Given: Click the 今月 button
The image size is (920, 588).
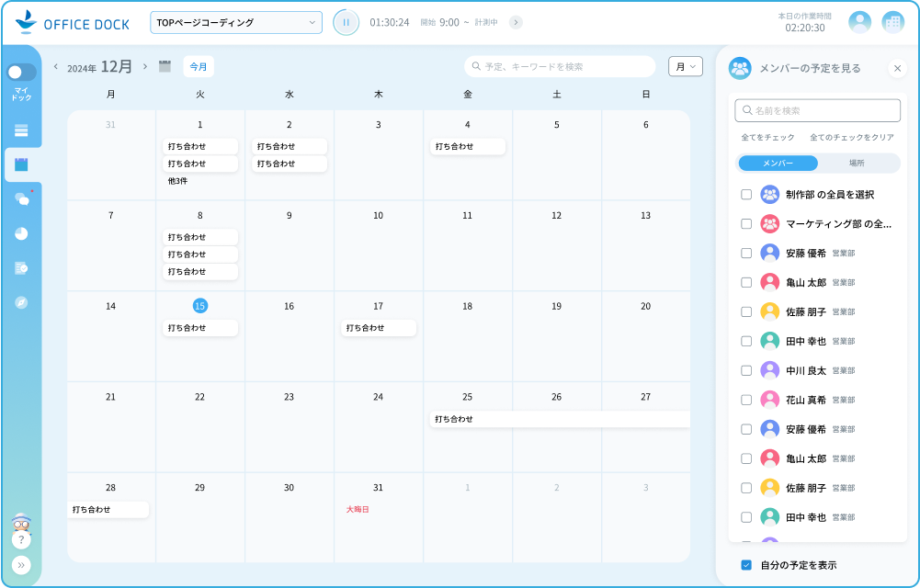Looking at the screenshot, I should click(x=199, y=66).
